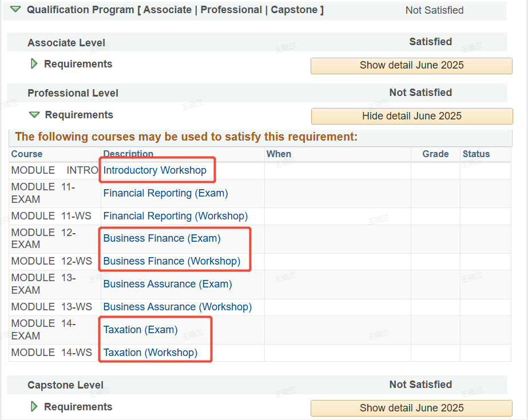Click Hide detail June 2025 button
Viewport: 528px width, 420px height.
coord(411,116)
